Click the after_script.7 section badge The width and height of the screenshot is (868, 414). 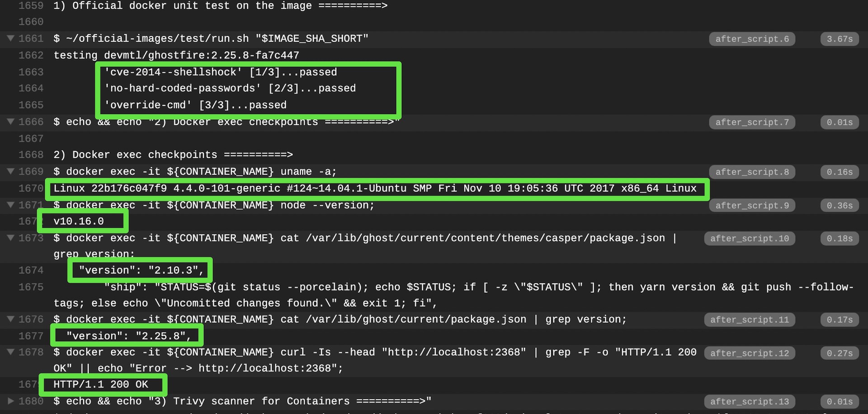point(752,122)
